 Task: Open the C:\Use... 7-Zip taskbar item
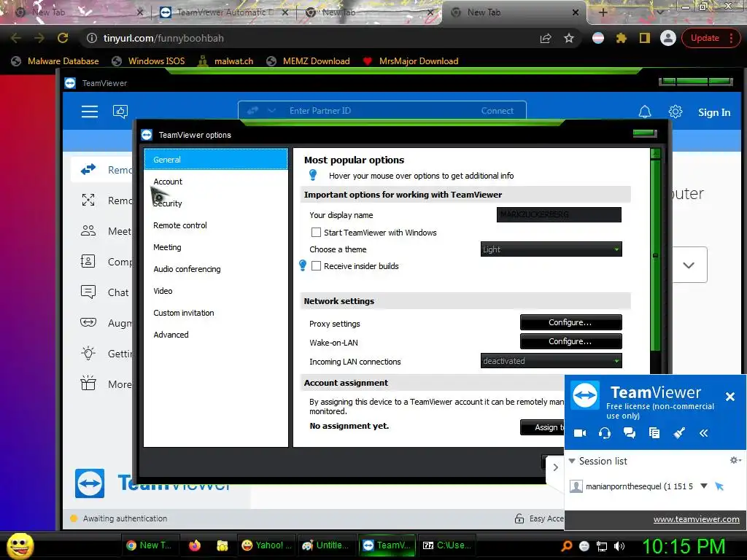[x=447, y=545]
